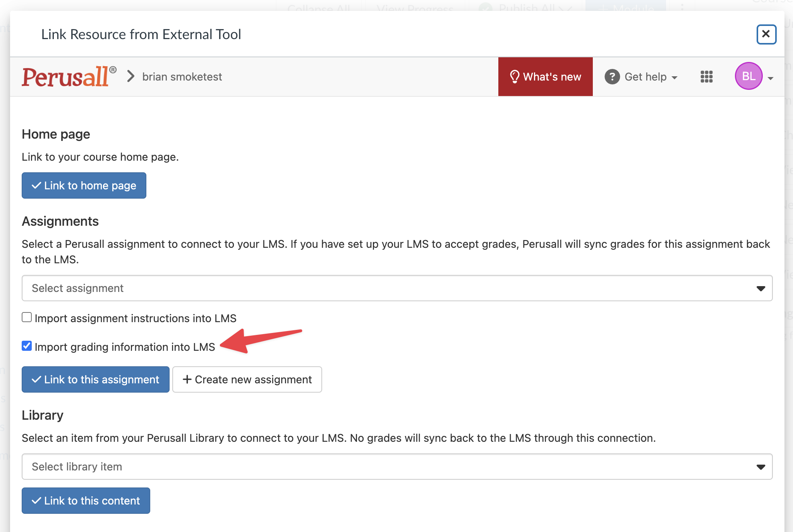Select brian smoketest in the breadcrumb
Screen dimensions: 793x532
(x=182, y=76)
